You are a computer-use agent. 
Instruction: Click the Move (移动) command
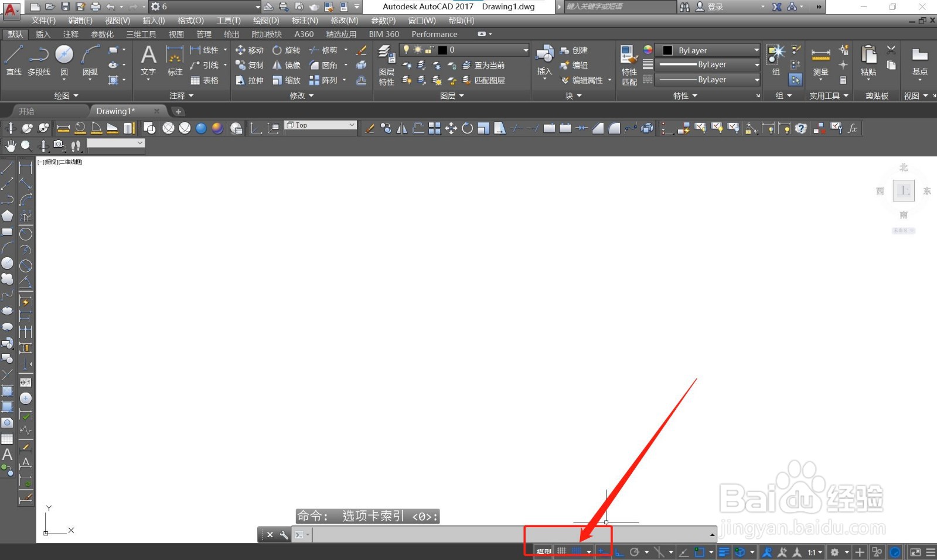pos(250,50)
